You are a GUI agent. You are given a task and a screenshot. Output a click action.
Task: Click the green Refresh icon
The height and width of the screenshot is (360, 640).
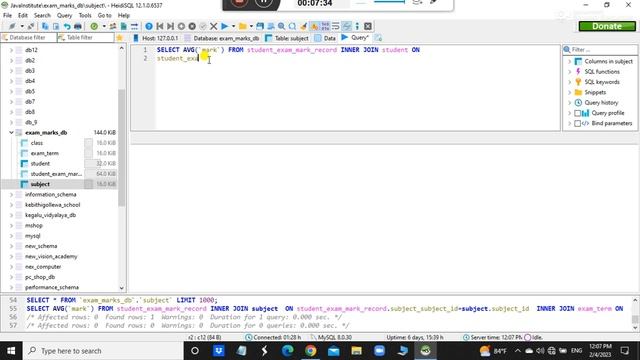pyautogui.click(x=94, y=26)
